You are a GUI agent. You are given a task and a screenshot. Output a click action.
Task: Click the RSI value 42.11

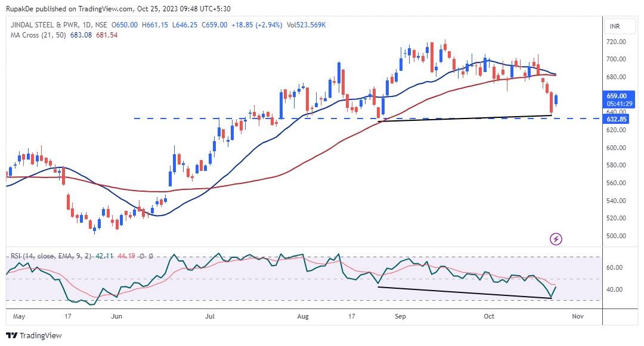click(104, 256)
